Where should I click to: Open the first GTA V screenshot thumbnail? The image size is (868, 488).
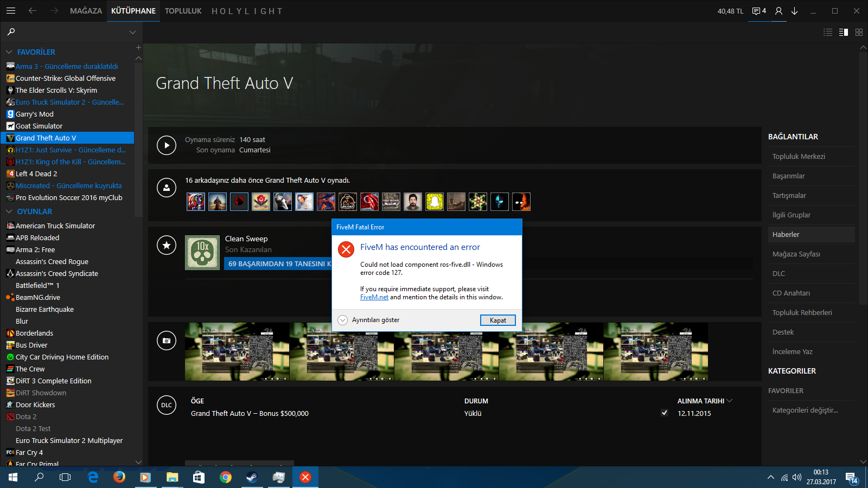coord(237,351)
